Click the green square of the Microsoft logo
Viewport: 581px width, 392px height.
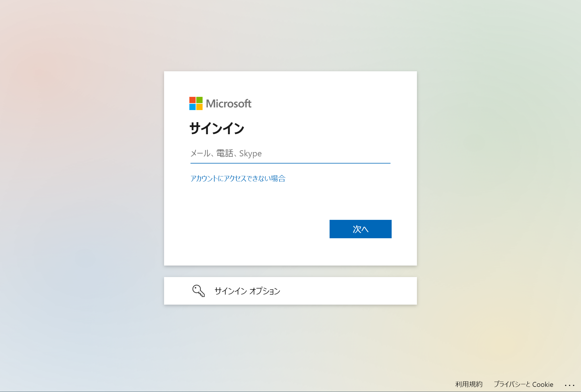(x=199, y=100)
